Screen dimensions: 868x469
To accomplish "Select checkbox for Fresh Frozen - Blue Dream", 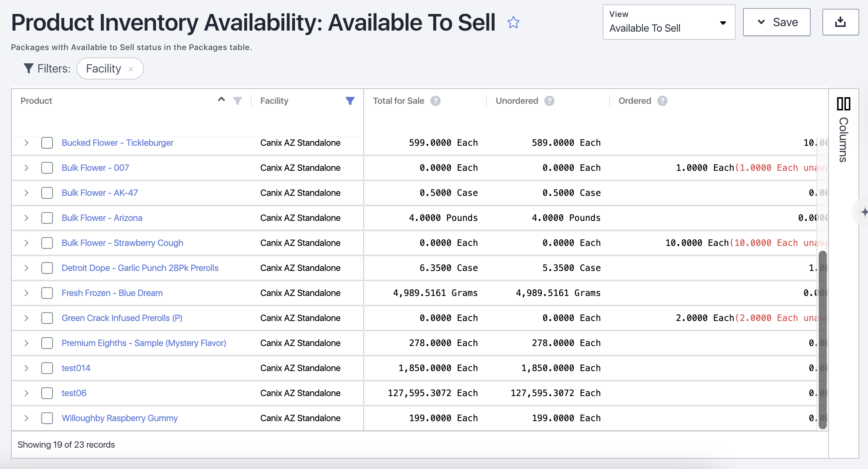I will (47, 293).
